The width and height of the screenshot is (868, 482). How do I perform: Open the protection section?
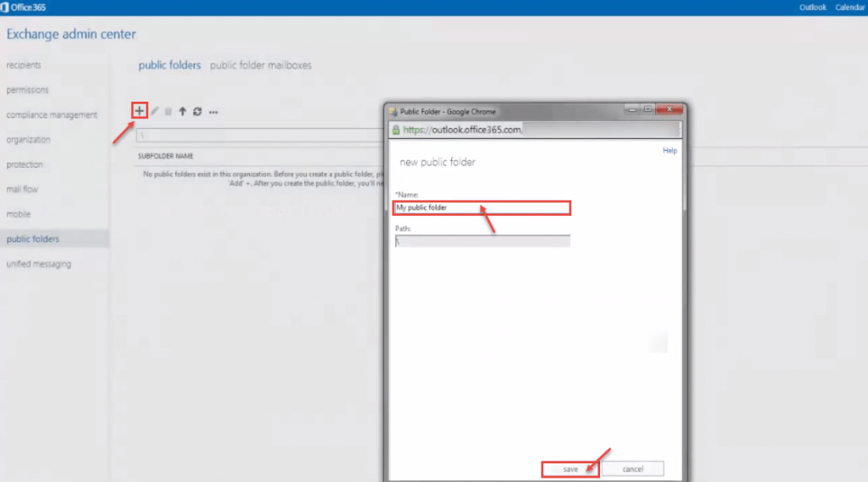pos(25,164)
